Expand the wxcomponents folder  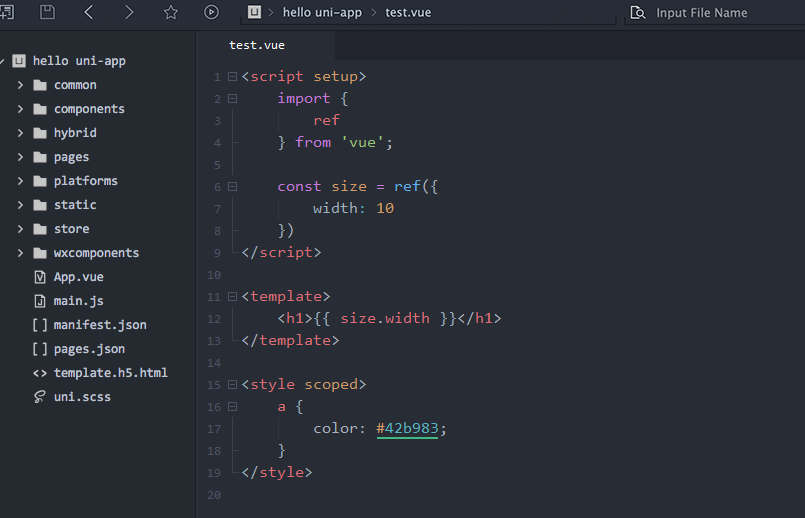[20, 253]
